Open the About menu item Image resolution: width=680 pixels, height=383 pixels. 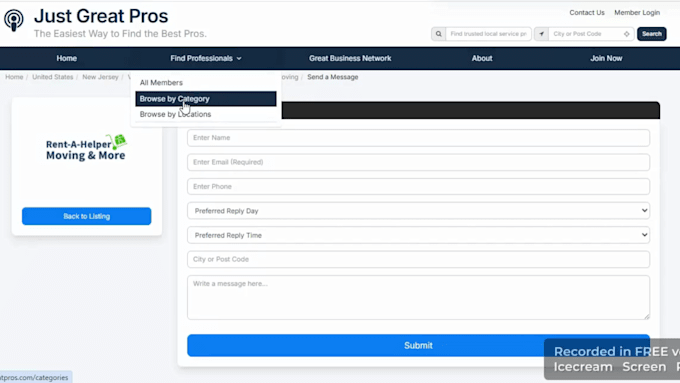point(482,58)
